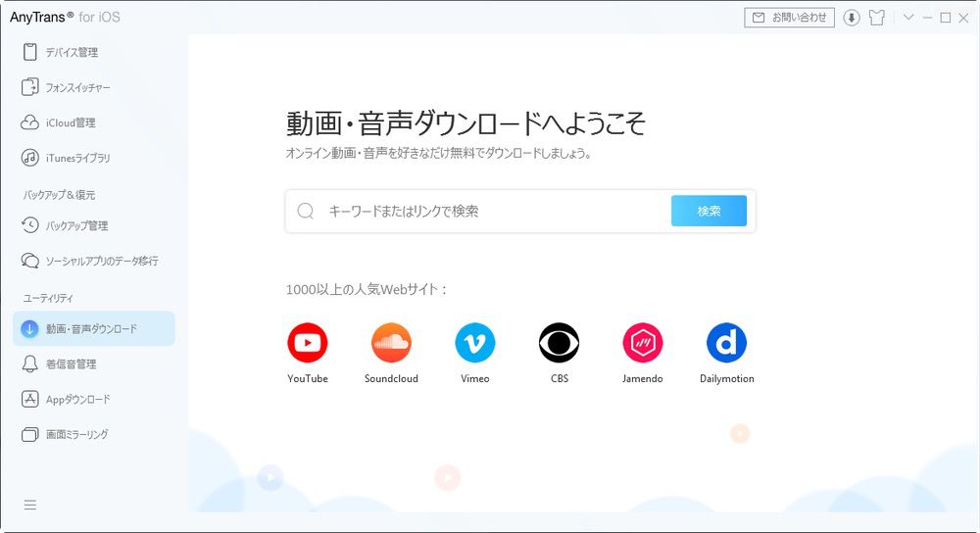Select iTunesライブラリ in sidebar
This screenshot has height=533, width=980.
pos(77,158)
